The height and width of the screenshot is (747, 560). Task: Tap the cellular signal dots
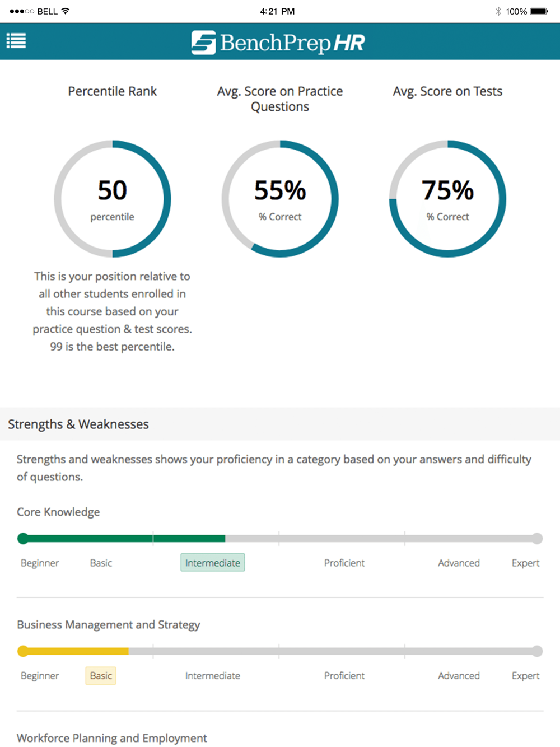coord(22,11)
